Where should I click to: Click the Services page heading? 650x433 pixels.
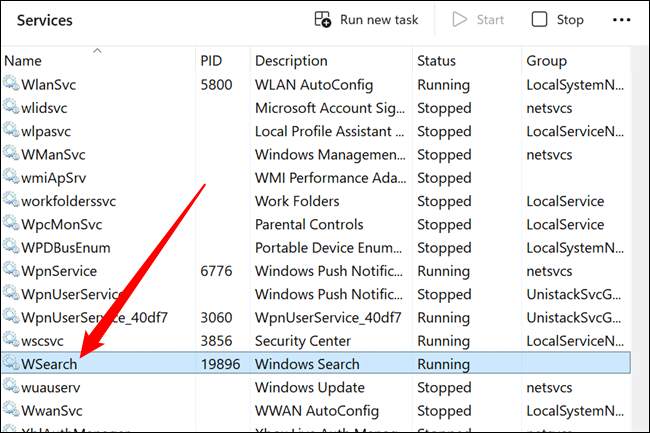(x=44, y=20)
